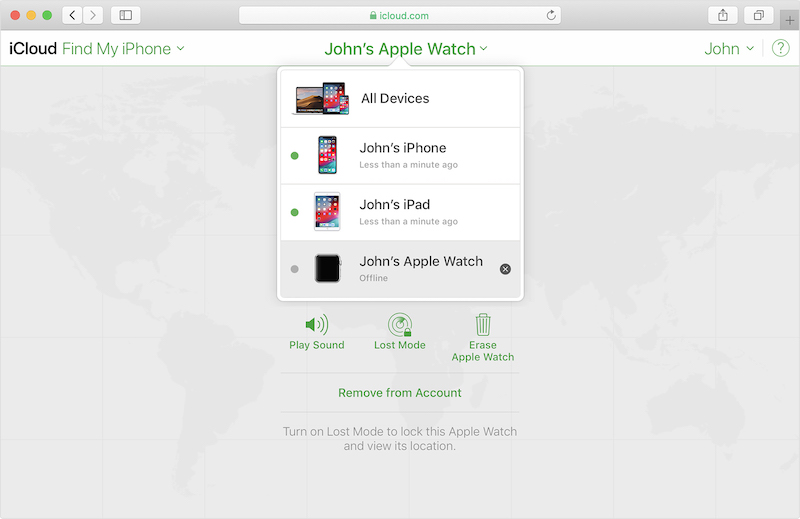Click iPad's 'Less than a minute ago' text

pos(408,221)
